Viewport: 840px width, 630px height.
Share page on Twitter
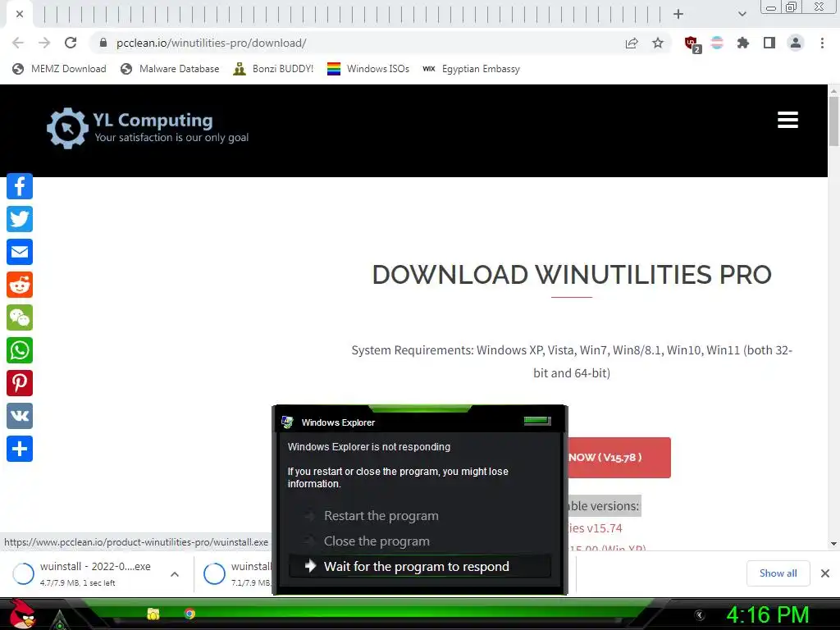20,219
